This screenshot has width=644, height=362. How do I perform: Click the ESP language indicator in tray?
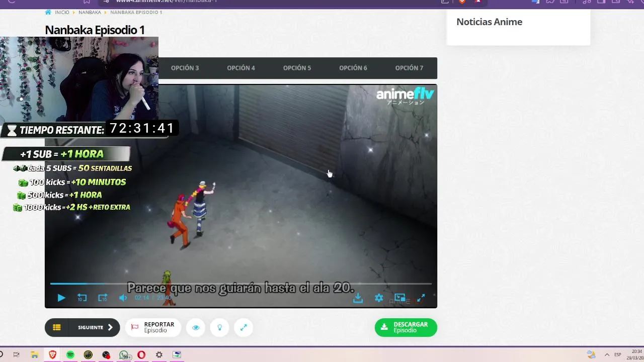tap(617, 354)
